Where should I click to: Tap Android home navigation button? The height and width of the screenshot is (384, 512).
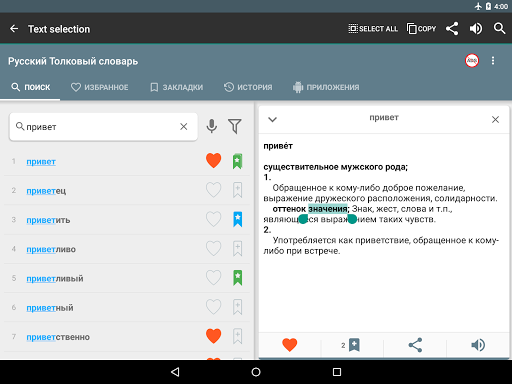pyautogui.click(x=256, y=372)
